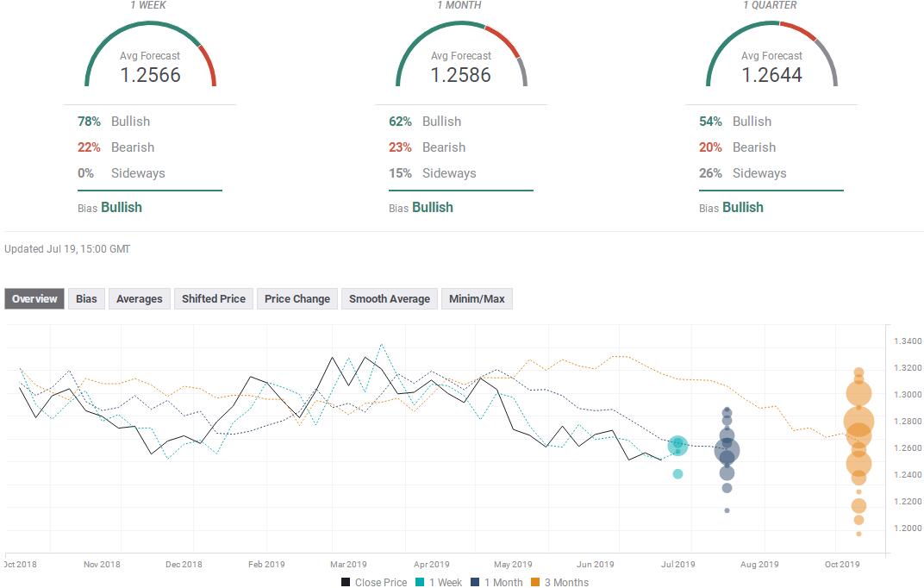Click the 1 Month gauge showing 1.2586

click(x=461, y=55)
